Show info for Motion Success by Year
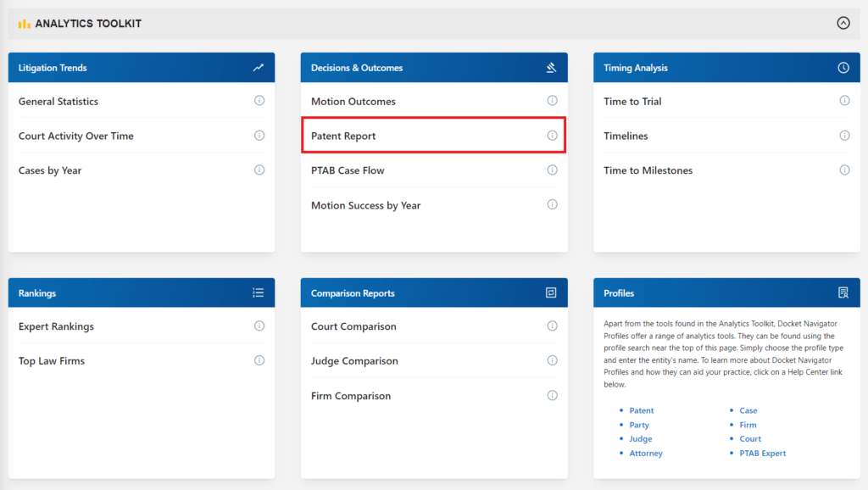The height and width of the screenshot is (490, 868). pyautogui.click(x=552, y=205)
